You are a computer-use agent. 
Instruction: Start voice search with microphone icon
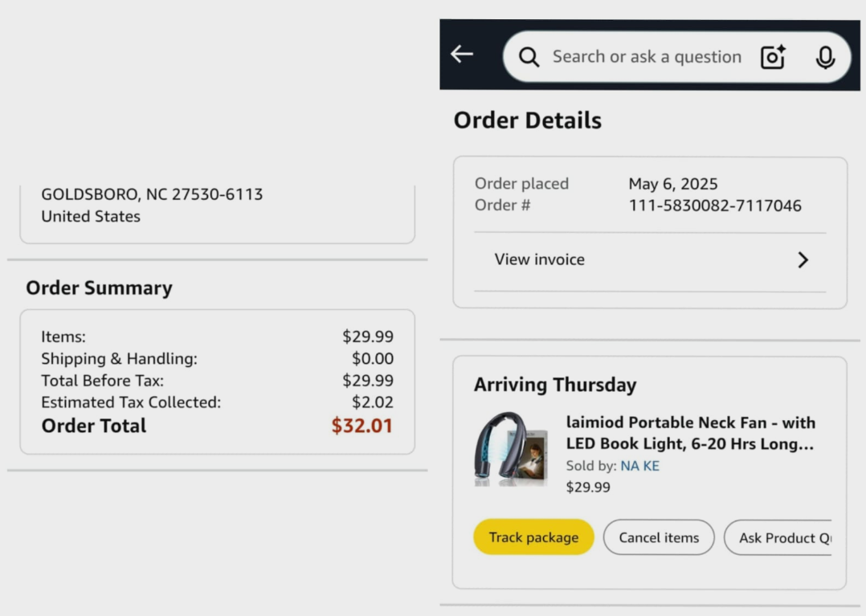coord(825,57)
